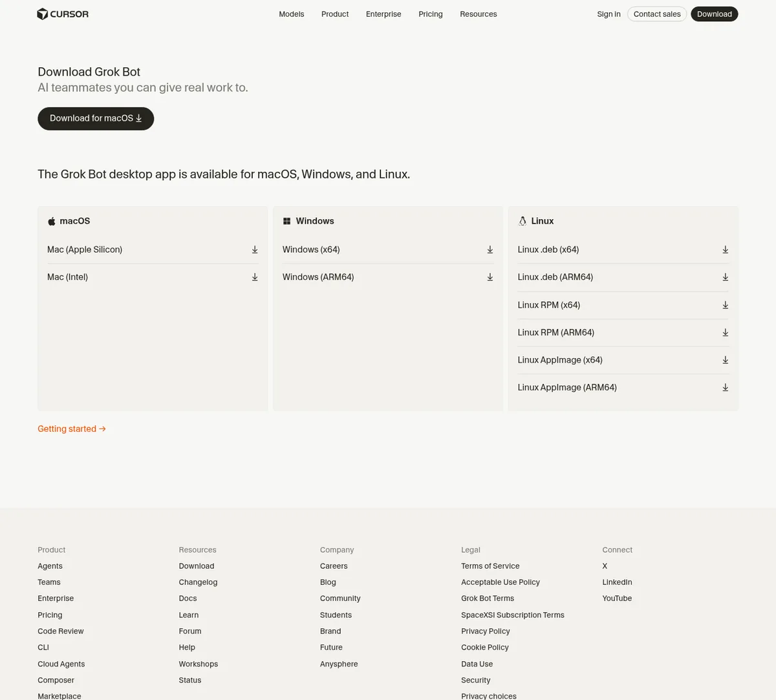Open Code Review footer link
This screenshot has width=776, height=700.
61,631
